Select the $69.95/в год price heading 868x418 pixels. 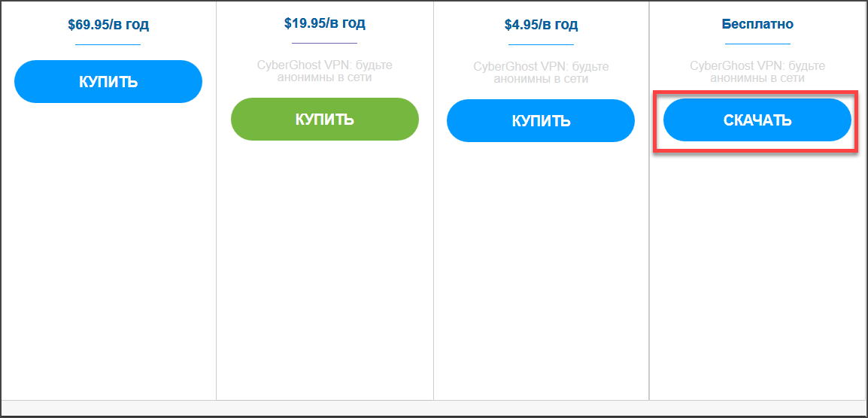[x=108, y=25]
